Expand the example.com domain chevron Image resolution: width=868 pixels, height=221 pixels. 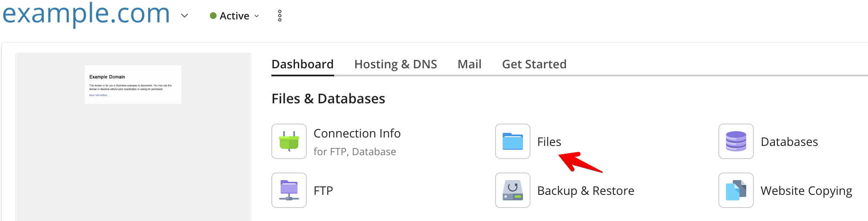pos(185,16)
